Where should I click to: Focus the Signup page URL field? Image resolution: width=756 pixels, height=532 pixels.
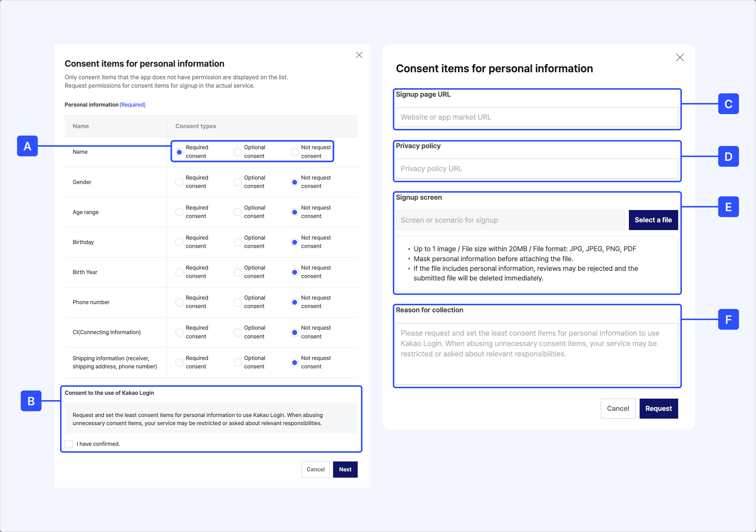pyautogui.click(x=537, y=117)
